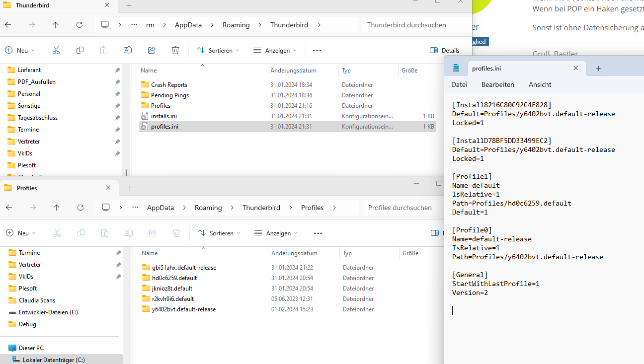Click the Copy icon in Thunderbird window toolbar
644x364 pixels.
click(x=80, y=50)
